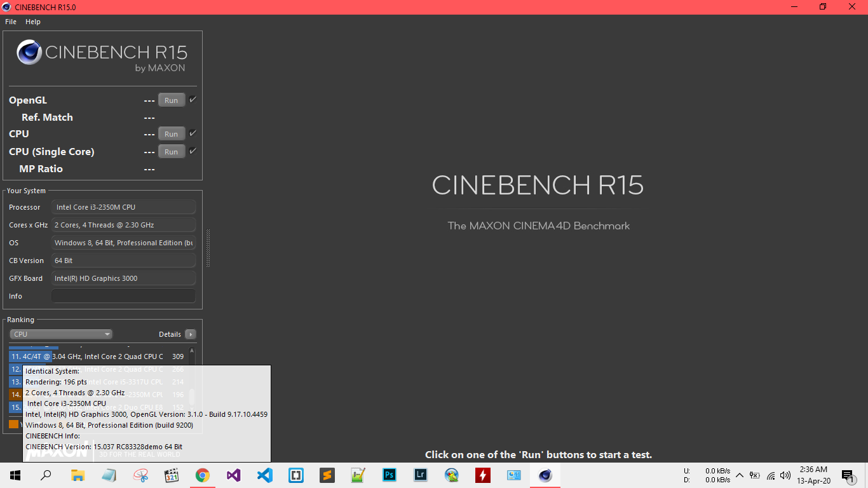The height and width of the screenshot is (488, 868).
Task: Open Photoshop from the taskbar
Action: (x=390, y=475)
